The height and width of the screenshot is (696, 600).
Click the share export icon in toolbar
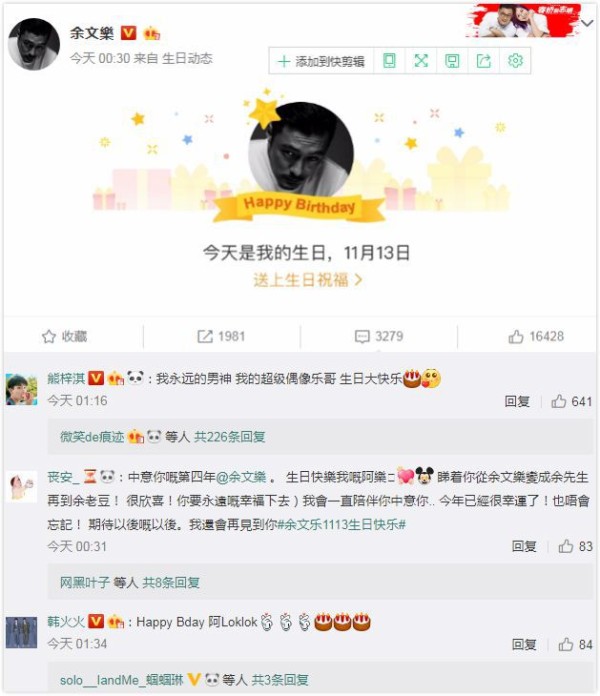tap(483, 61)
